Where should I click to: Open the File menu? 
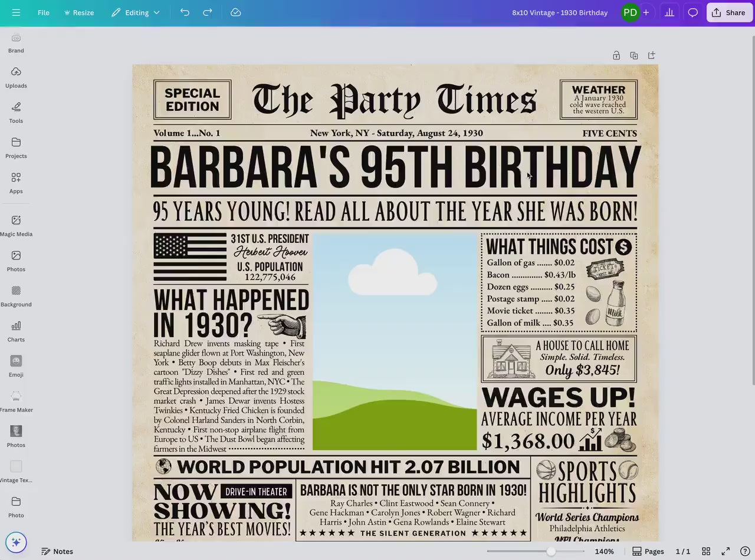[43, 12]
